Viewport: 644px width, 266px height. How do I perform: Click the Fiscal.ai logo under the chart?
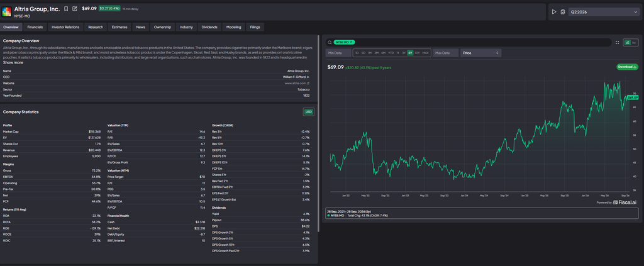click(x=626, y=202)
